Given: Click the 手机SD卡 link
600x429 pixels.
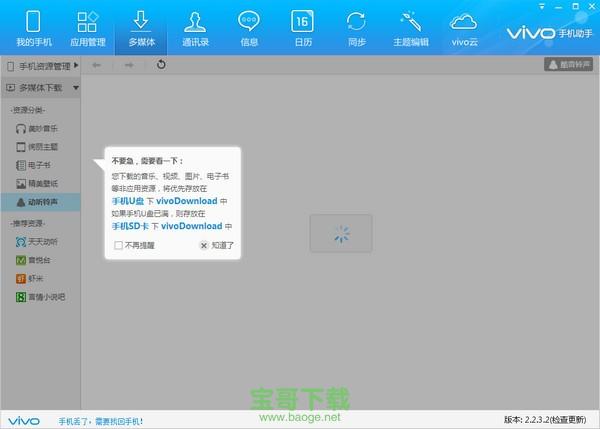Looking at the screenshot, I should [130, 226].
